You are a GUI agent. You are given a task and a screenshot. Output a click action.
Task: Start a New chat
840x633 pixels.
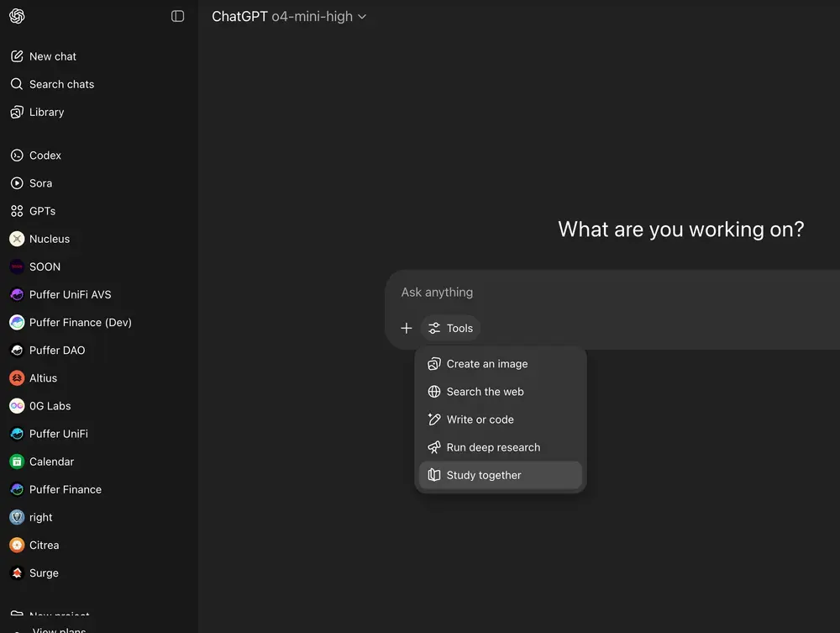click(x=52, y=56)
